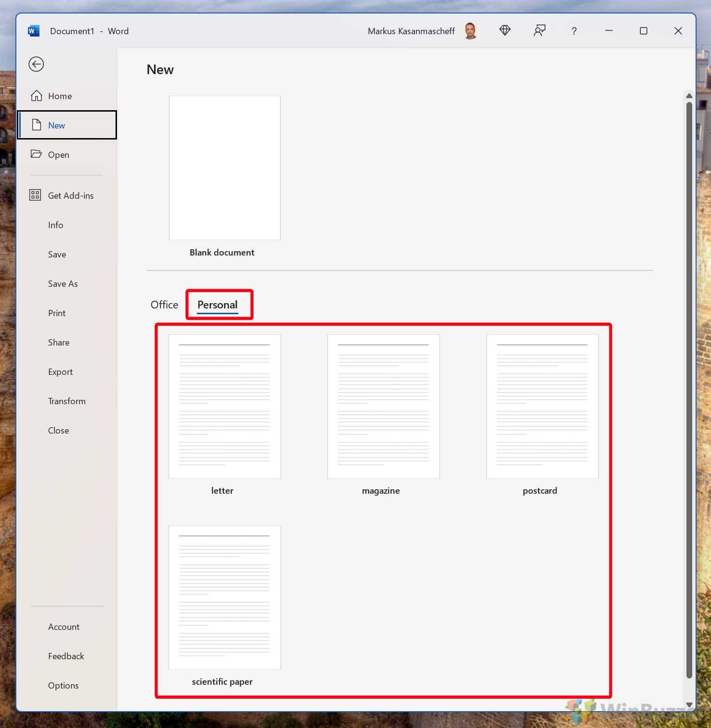Open Help question mark icon
Screen dimensions: 711x728
point(574,31)
